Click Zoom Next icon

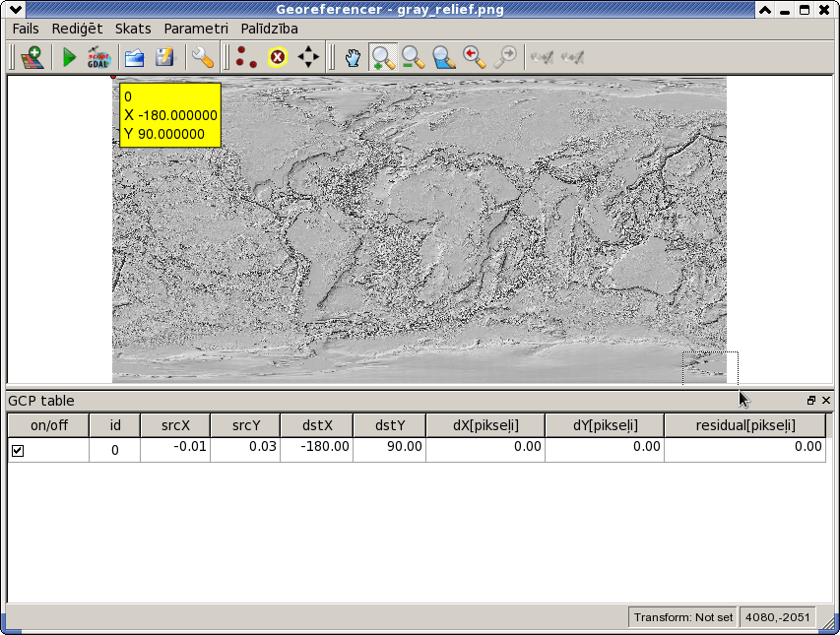point(505,57)
